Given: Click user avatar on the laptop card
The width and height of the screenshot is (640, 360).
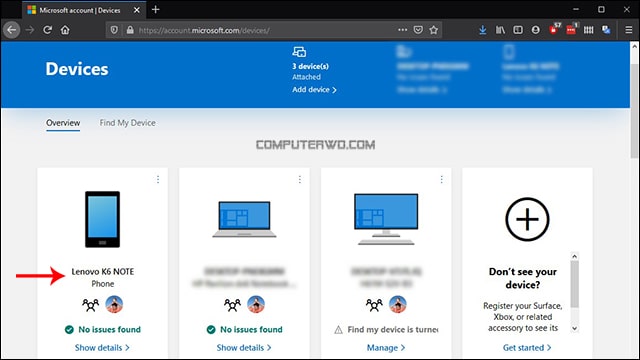Looking at the screenshot, I should tap(256, 304).
